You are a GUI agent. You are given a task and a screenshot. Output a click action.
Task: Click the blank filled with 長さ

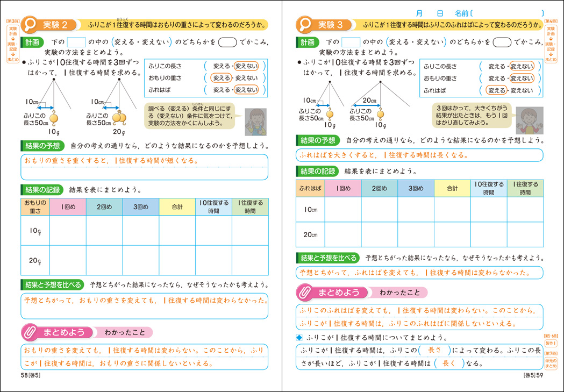click(x=434, y=350)
